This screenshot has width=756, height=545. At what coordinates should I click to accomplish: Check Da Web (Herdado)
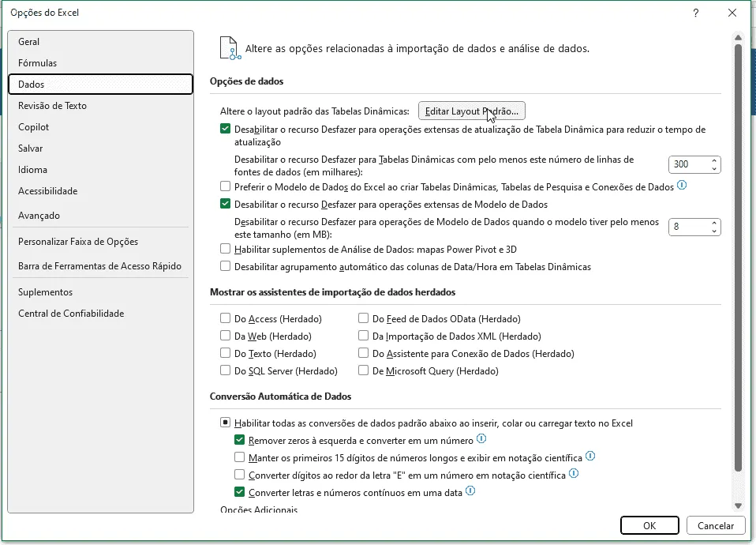pos(225,336)
